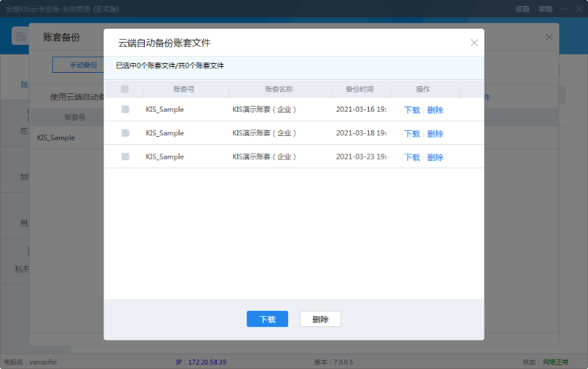Click the building icon in the top-left header
The height and width of the screenshot is (369, 588).
pos(21,36)
